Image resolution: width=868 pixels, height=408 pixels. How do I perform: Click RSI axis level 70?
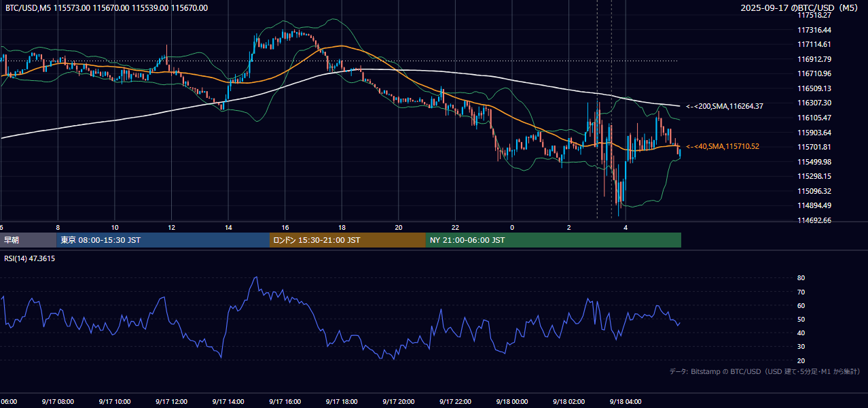click(x=801, y=292)
